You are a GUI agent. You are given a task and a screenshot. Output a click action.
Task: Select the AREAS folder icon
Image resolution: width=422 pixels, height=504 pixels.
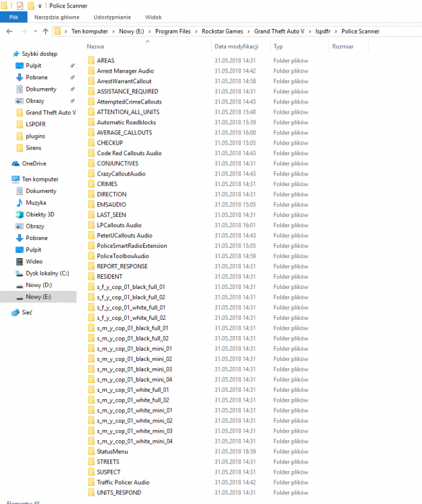[91, 60]
